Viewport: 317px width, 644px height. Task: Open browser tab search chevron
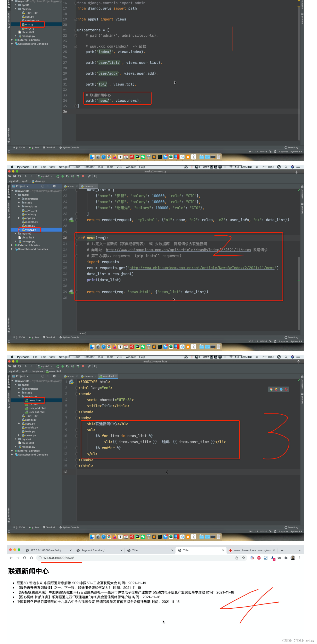[x=299, y=550]
